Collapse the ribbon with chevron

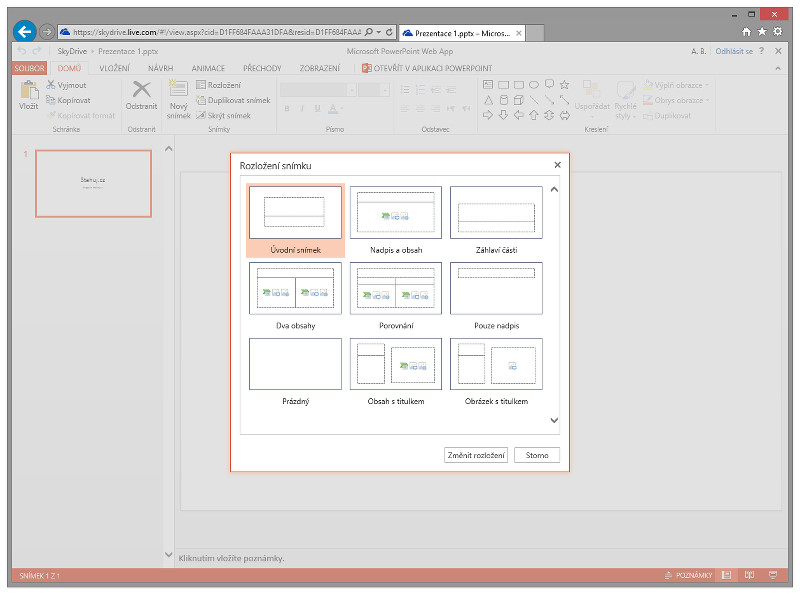coord(778,68)
